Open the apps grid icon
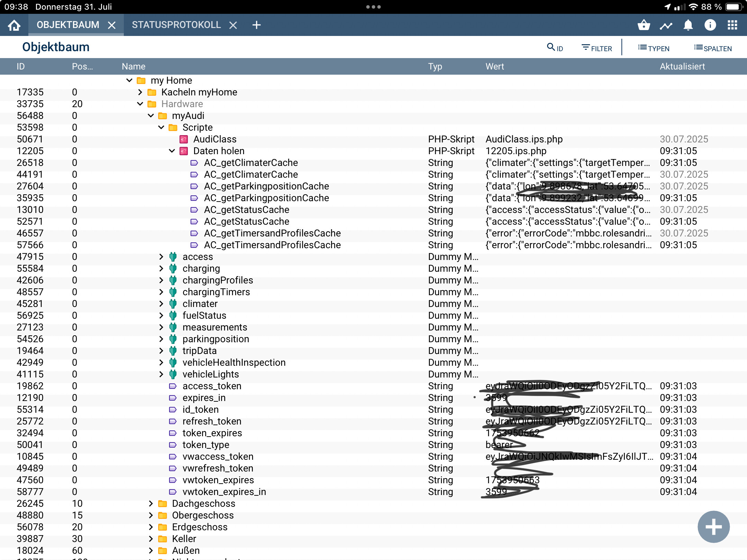The image size is (747, 560). (x=732, y=25)
